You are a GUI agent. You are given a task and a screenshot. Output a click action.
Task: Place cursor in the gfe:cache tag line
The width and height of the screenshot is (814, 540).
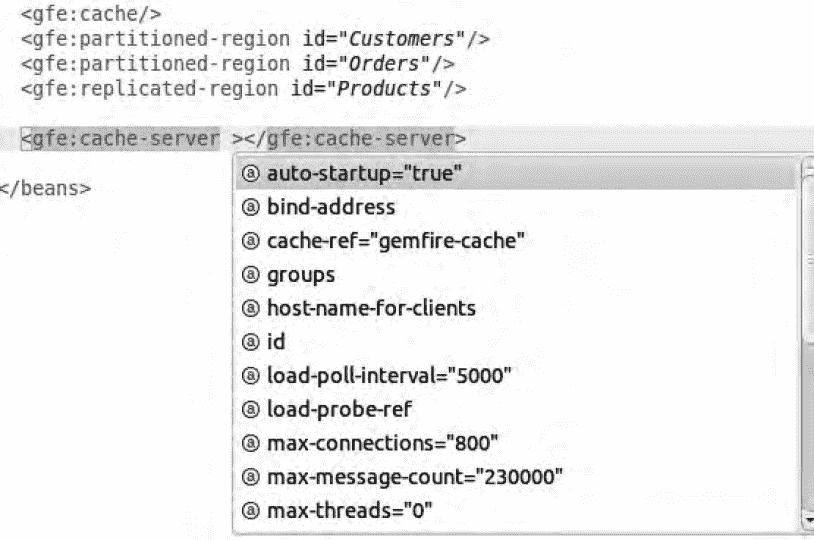pos(90,16)
